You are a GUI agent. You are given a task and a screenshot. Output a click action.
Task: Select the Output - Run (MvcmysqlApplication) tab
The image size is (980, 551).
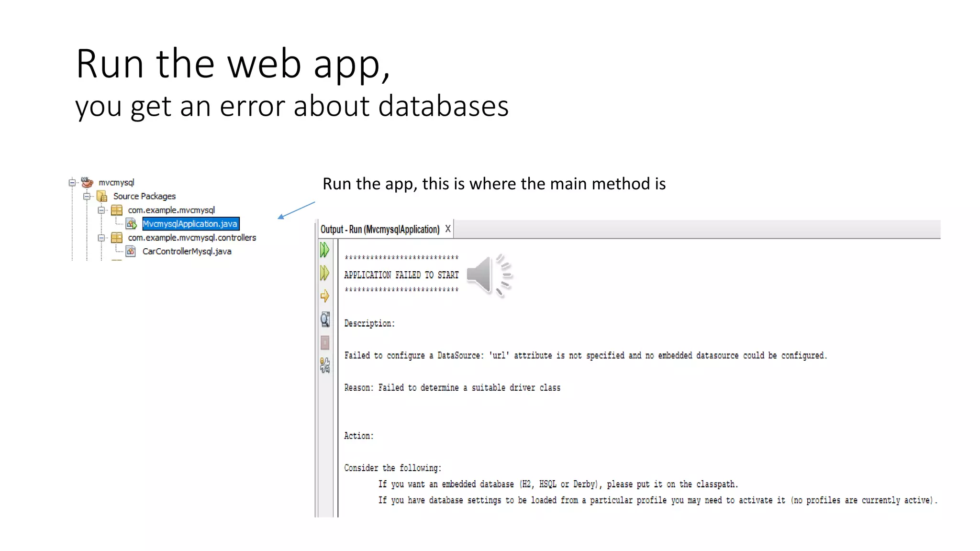coord(379,230)
